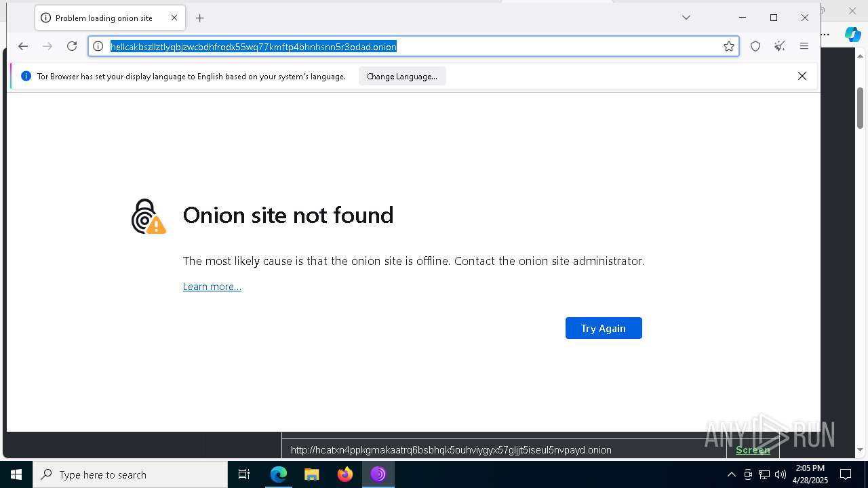This screenshot has width=868, height=488.
Task: Click the Copilot icon in background window
Action: [x=852, y=35]
